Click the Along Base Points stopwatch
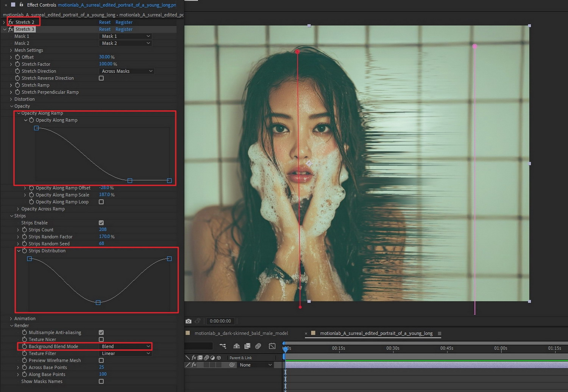Viewport: 568px width, 392px height. [24, 375]
